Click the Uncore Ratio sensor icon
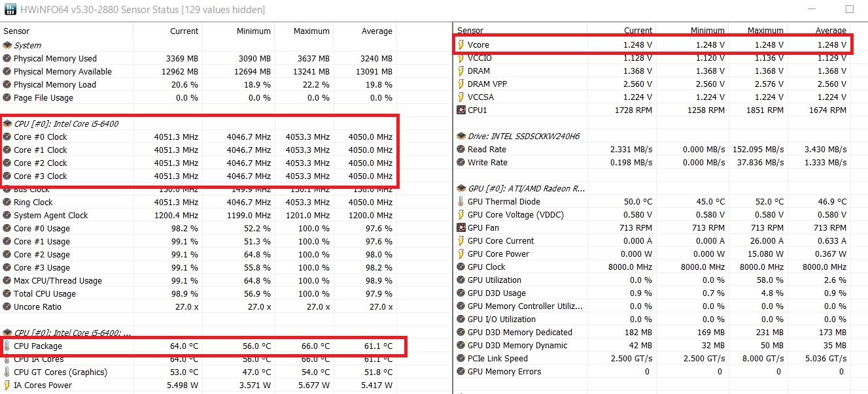Screen dimensions: 868x394 click(7, 306)
